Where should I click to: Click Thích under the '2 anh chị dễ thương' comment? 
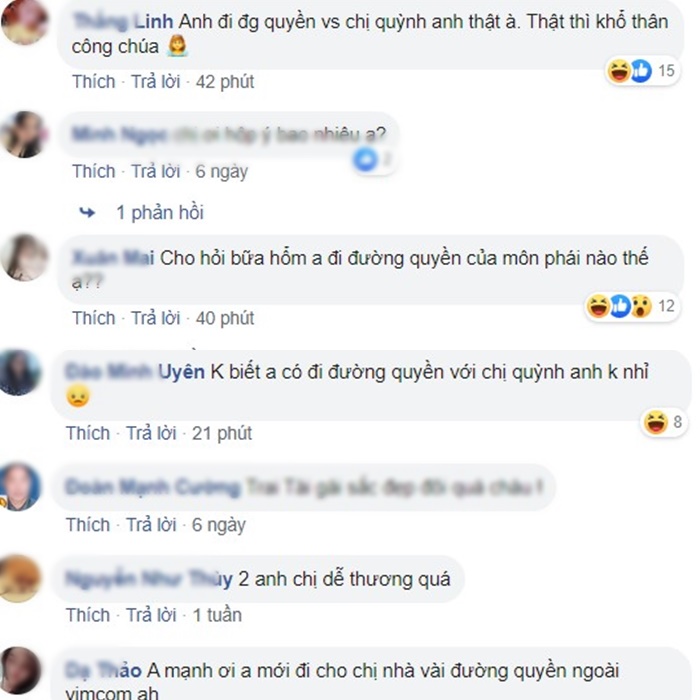[x=88, y=615]
